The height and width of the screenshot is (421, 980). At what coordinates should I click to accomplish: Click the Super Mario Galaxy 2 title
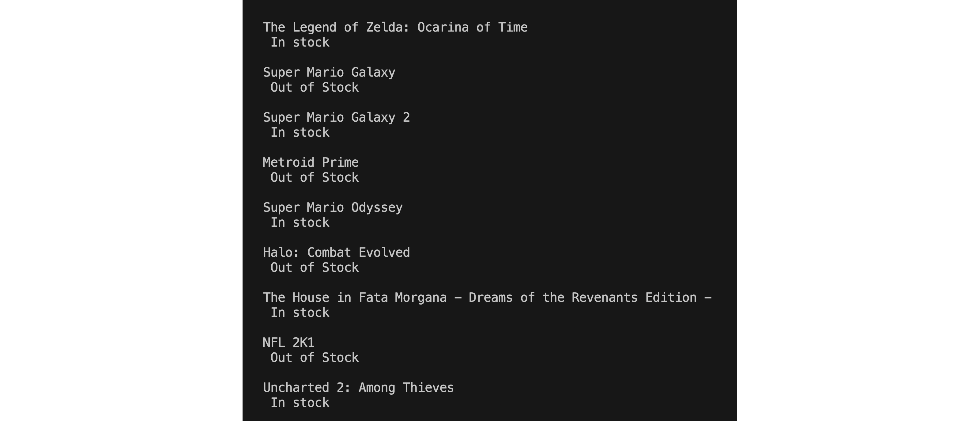pyautogui.click(x=336, y=117)
